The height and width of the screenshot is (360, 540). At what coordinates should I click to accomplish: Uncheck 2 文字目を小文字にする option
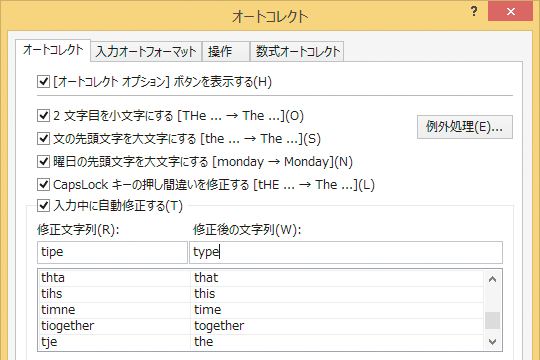[x=43, y=115]
